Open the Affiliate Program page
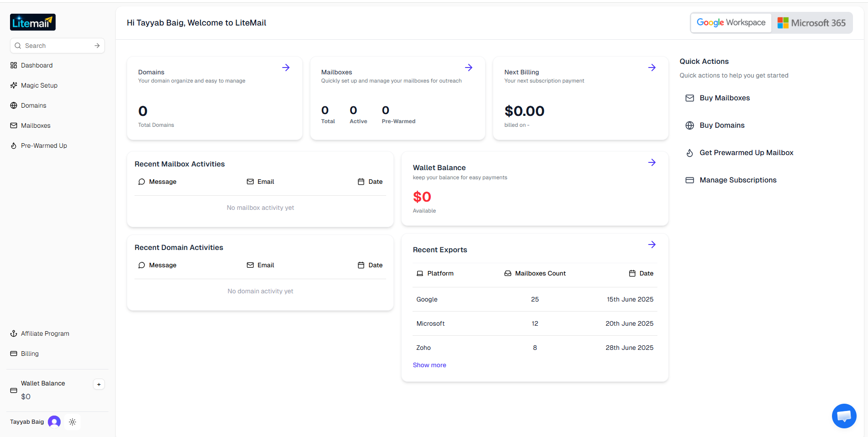868x437 pixels. coord(45,333)
